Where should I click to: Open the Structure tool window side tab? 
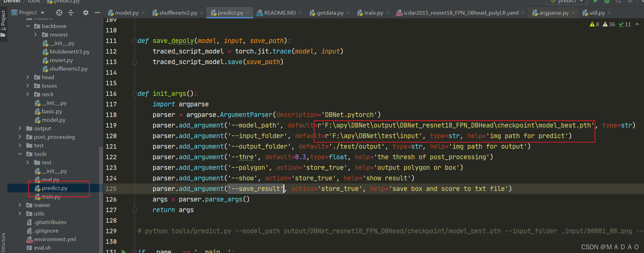tap(3, 243)
